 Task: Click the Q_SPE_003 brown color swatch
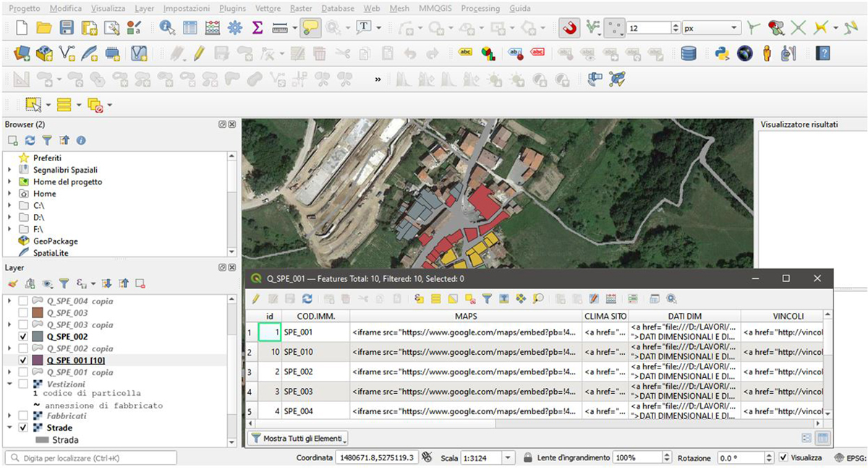(x=38, y=312)
